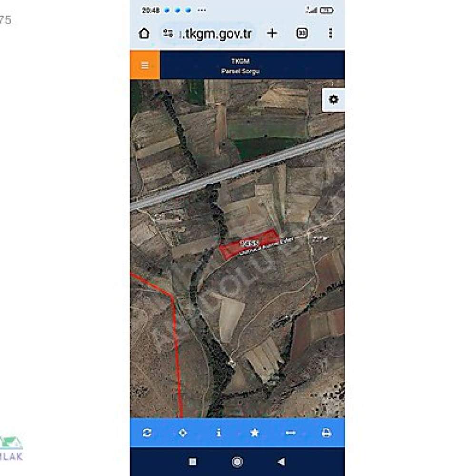Open parcel info icon
Viewport: 476px width, 476px height.
click(x=218, y=433)
